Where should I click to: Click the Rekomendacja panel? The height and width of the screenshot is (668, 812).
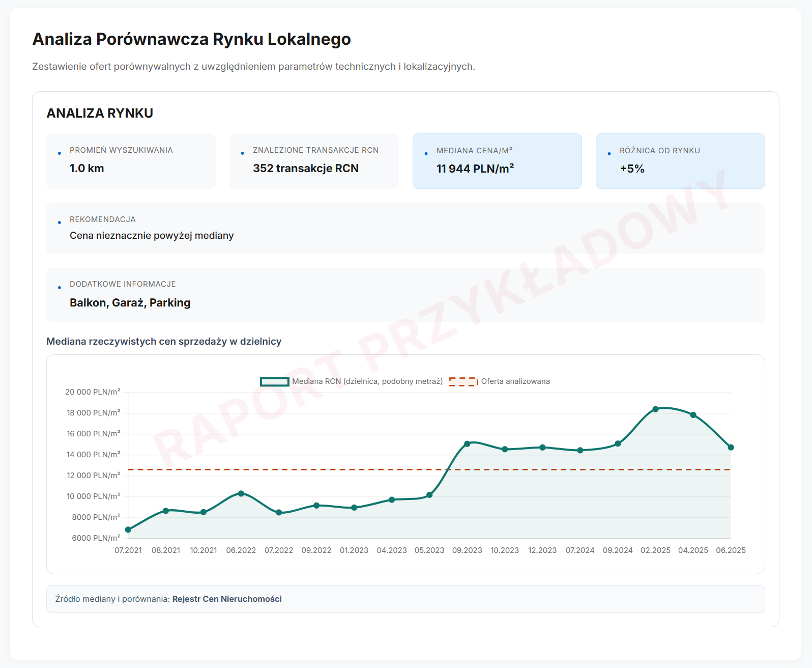[x=405, y=228]
